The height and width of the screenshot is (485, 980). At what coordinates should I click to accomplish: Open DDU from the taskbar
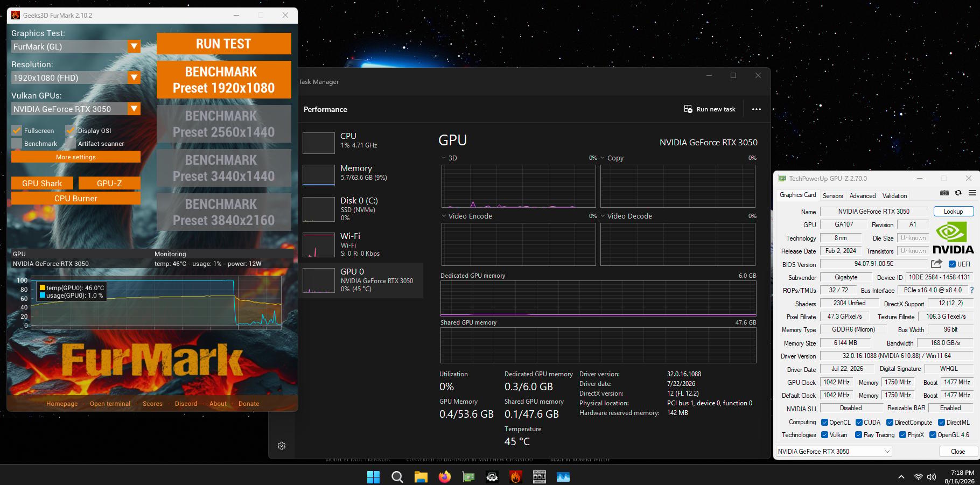coord(540,477)
